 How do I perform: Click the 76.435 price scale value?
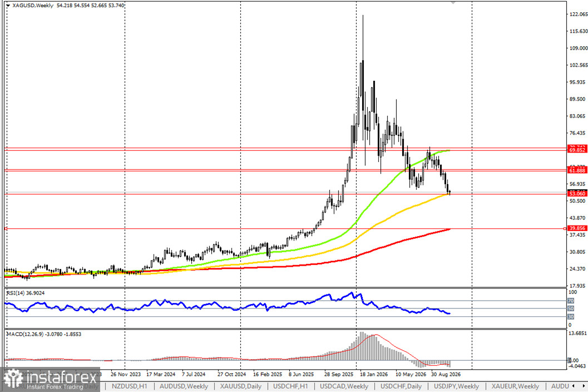click(x=577, y=133)
